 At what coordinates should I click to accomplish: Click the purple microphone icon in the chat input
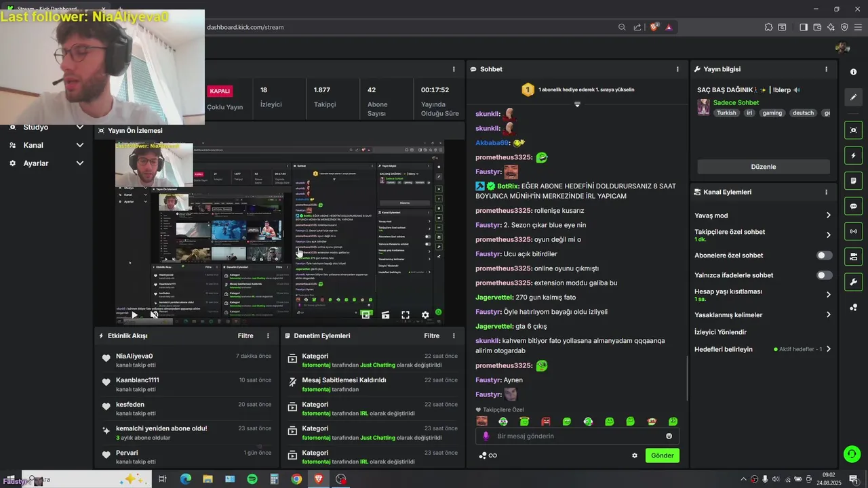click(486, 436)
